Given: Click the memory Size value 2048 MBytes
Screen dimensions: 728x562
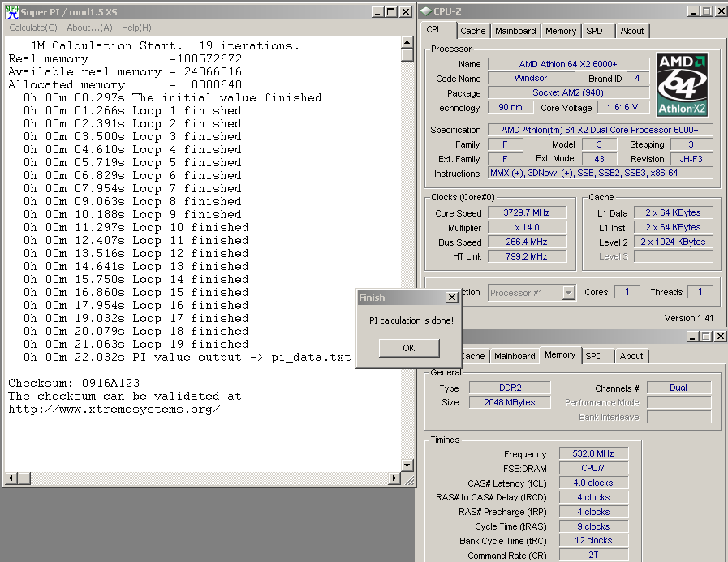Looking at the screenshot, I should 510,402.
